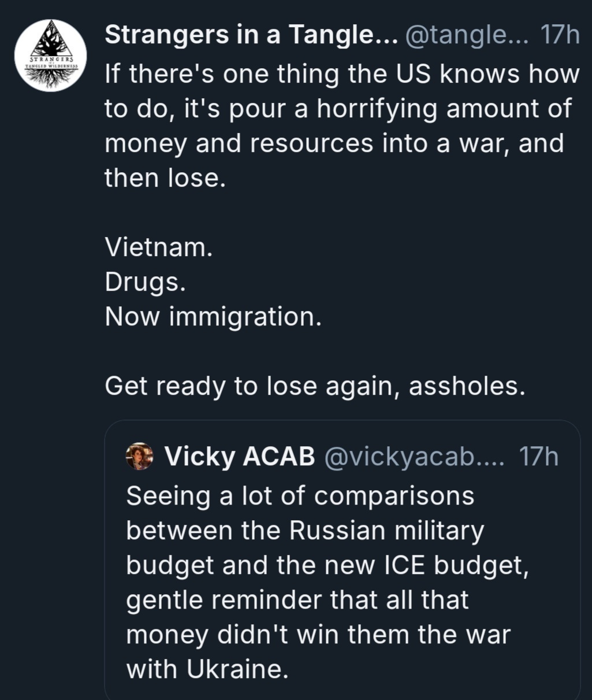Click "with Ukraine." in the quoted post
Viewport: 592px width, 700px height.
[x=207, y=669]
